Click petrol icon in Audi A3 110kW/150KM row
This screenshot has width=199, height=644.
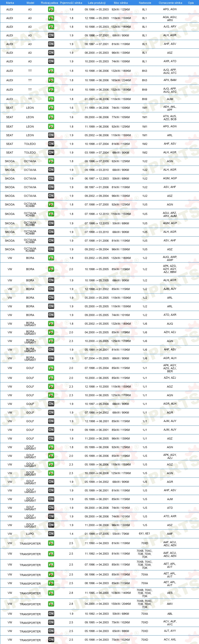(51, 18)
